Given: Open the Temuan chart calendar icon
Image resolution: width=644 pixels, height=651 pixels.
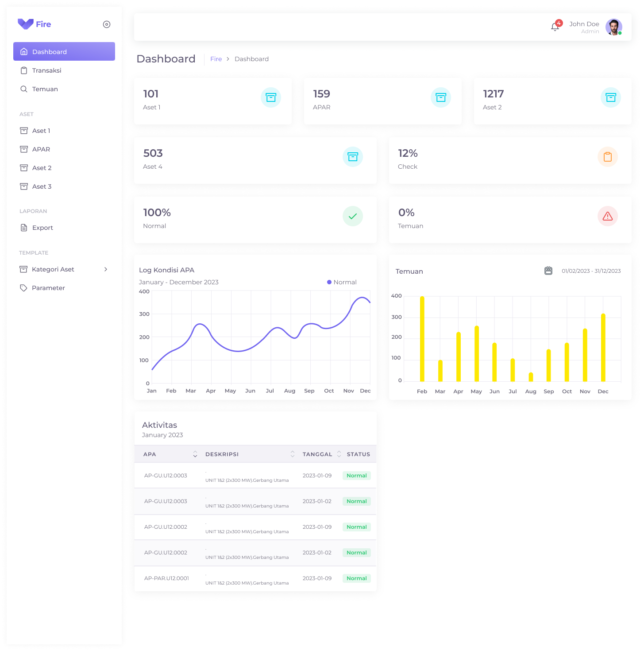Looking at the screenshot, I should pos(548,271).
